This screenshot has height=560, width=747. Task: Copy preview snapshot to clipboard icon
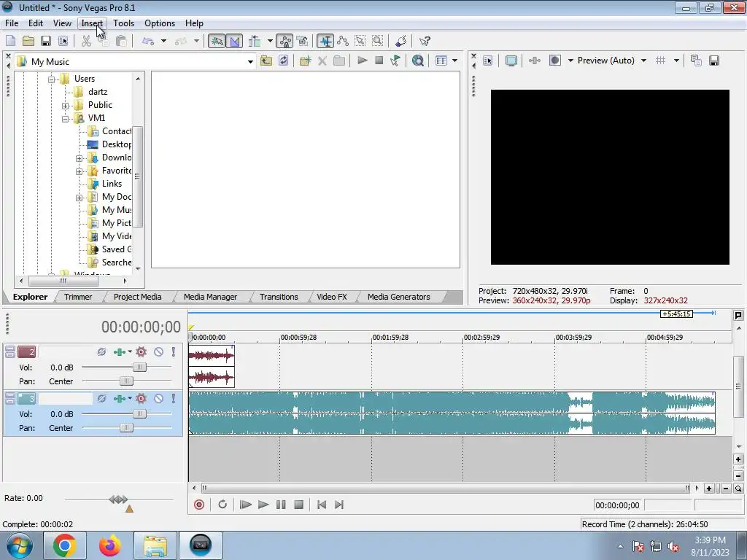coord(696,61)
